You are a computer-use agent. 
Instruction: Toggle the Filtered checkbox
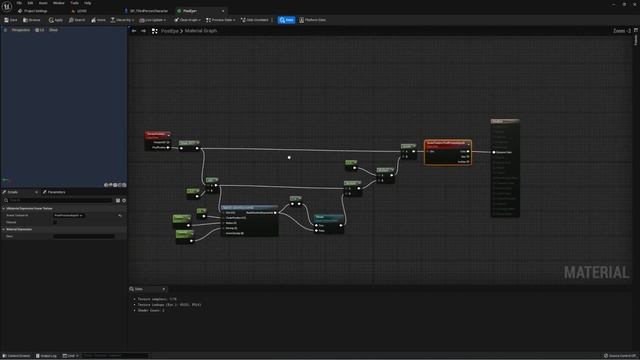[x=55, y=222]
